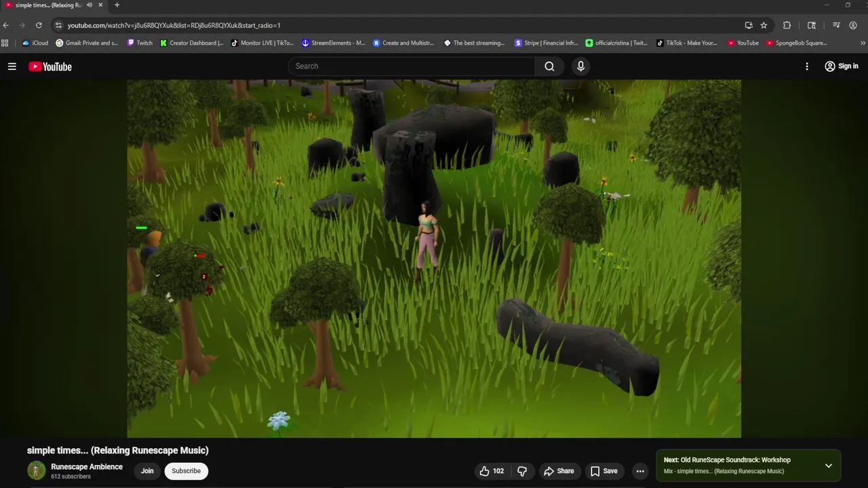868x488 pixels.
Task: Open more actions ellipsis under video
Action: coord(640,471)
